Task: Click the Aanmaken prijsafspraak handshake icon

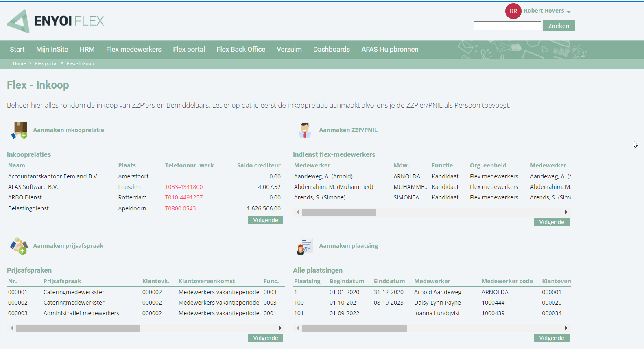Action: pos(19,246)
